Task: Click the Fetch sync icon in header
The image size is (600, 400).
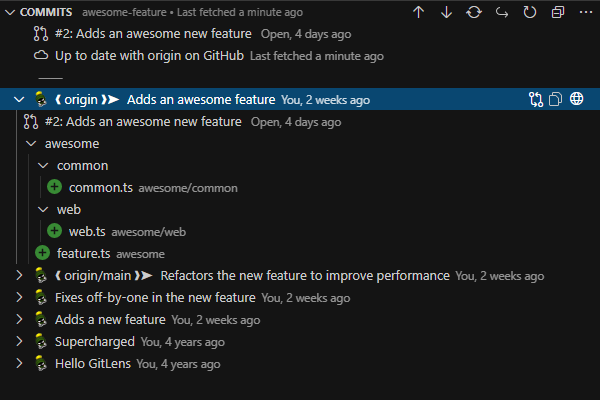Action: 474,12
